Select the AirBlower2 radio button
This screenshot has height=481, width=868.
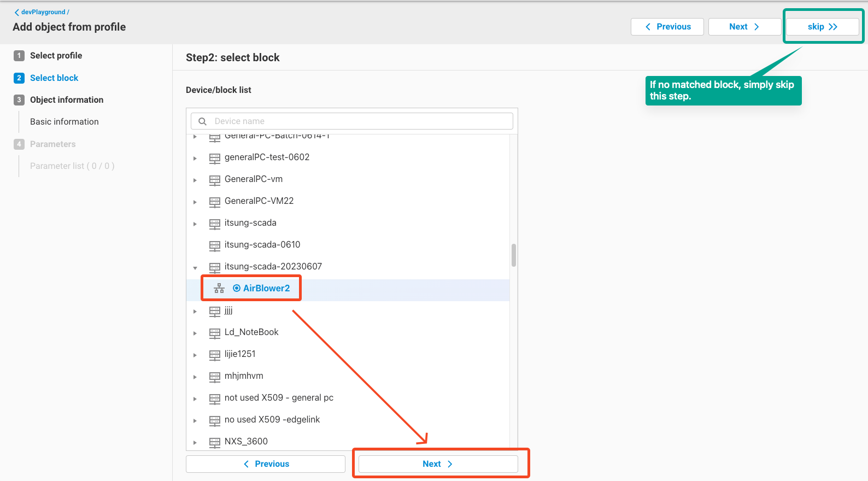coord(237,289)
